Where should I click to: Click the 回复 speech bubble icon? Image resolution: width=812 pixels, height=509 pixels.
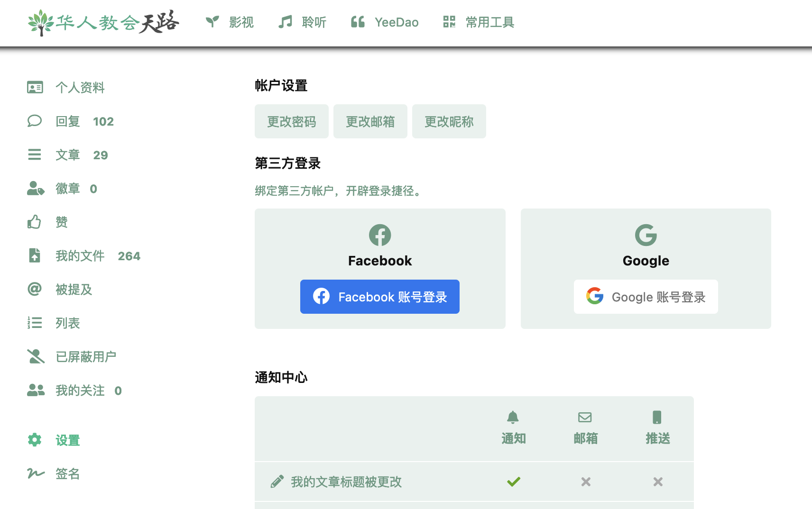(35, 121)
